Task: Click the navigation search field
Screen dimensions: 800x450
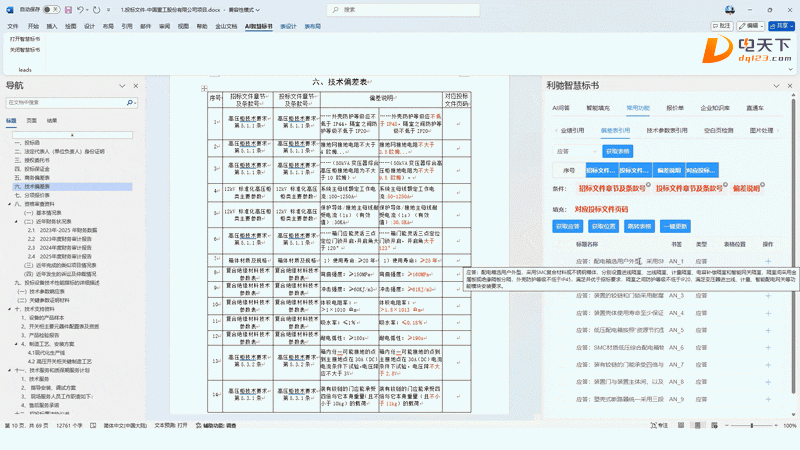Action: (x=65, y=103)
